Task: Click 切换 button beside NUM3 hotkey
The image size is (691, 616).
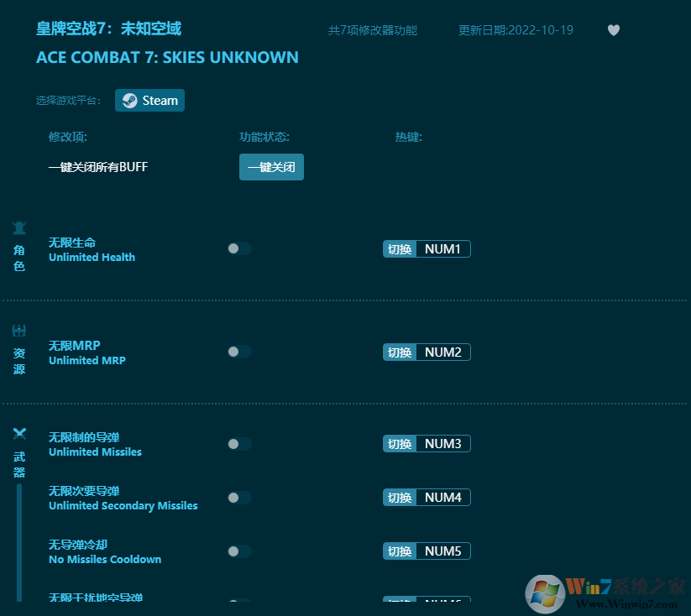Action: click(400, 444)
